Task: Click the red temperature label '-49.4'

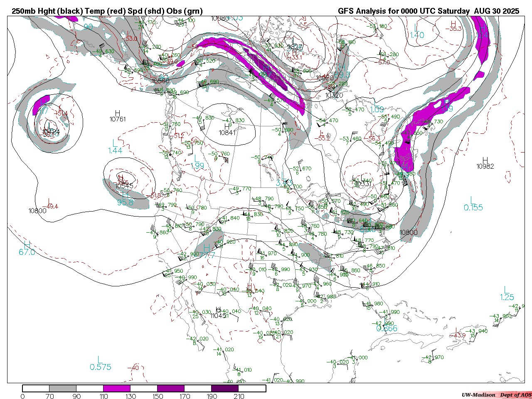Action: [x=50, y=207]
